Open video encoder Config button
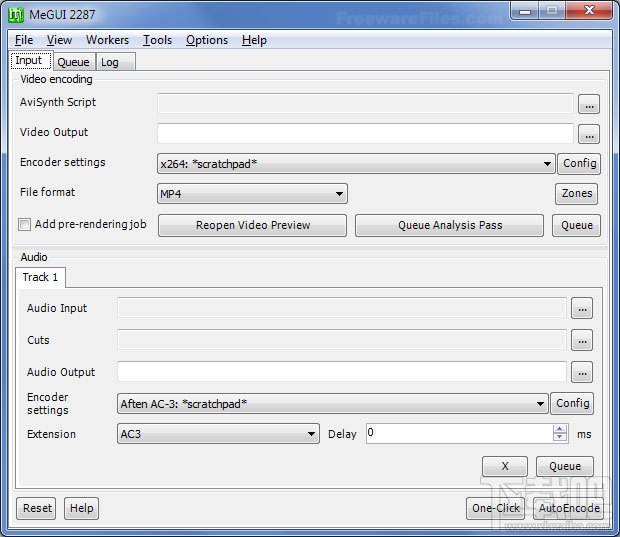The image size is (620, 537). (579, 164)
